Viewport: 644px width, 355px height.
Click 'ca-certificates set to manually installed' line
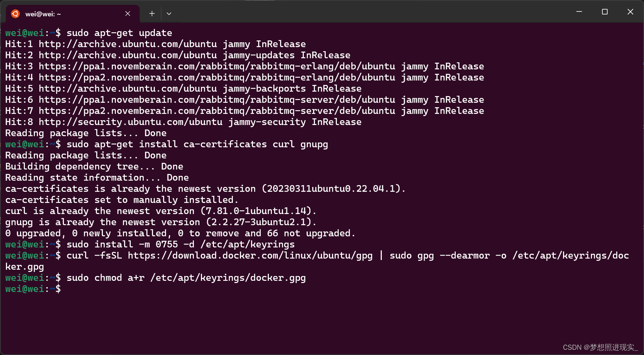(x=122, y=200)
